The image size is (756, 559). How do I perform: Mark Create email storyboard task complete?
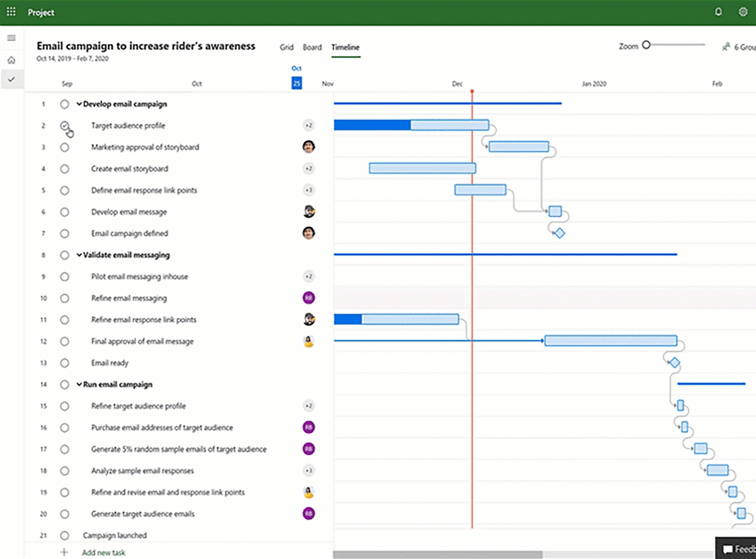click(x=65, y=169)
